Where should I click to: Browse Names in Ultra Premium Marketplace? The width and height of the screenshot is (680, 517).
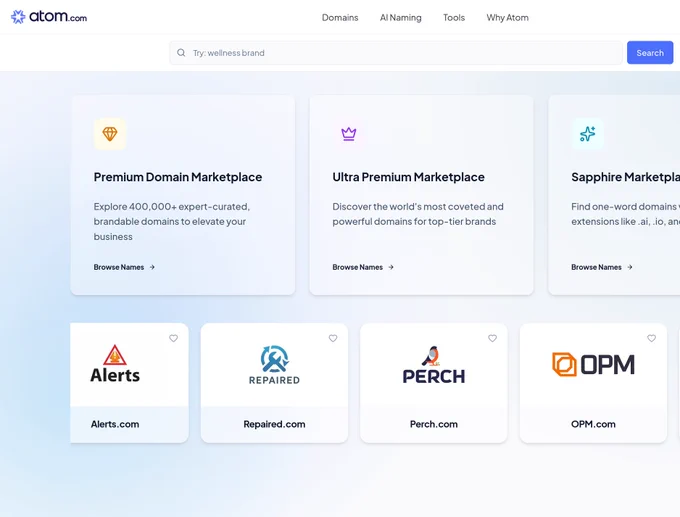[x=358, y=267]
